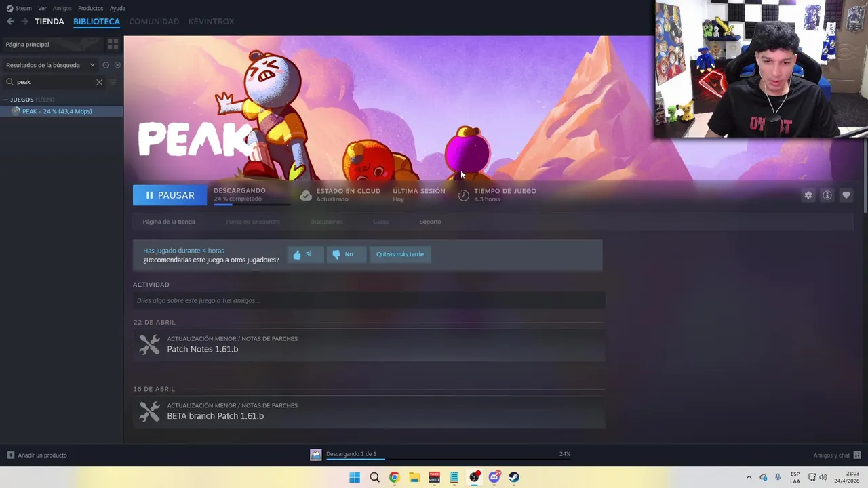Image resolution: width=868 pixels, height=488 pixels.
Task: Go back with the left arrow button
Action: click(10, 22)
